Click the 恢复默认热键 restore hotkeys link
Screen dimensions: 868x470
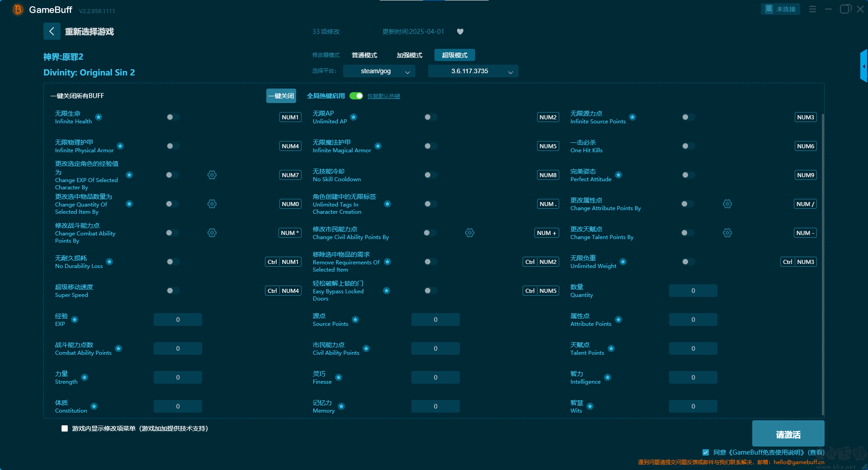[383, 96]
